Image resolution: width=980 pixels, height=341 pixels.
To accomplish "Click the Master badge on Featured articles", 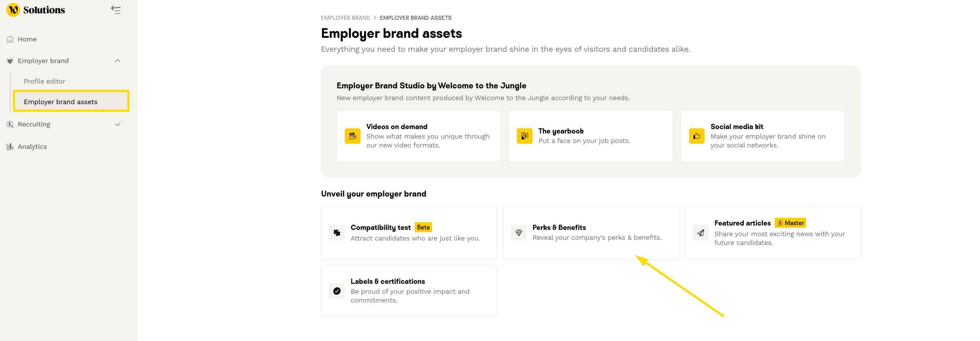I will pos(790,223).
